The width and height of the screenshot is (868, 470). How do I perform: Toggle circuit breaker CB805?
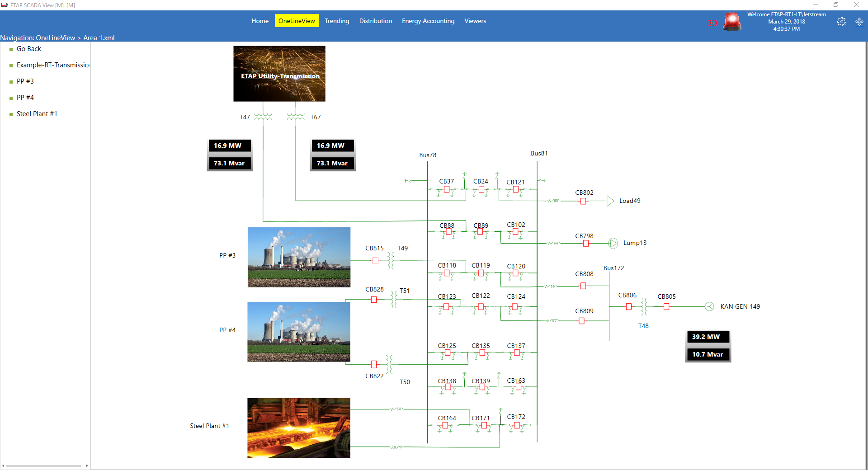(x=666, y=306)
